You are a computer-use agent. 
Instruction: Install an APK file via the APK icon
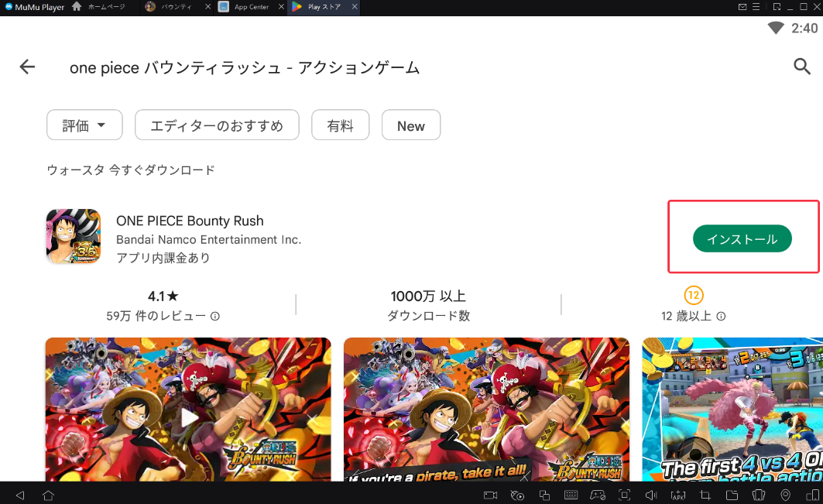(x=678, y=495)
